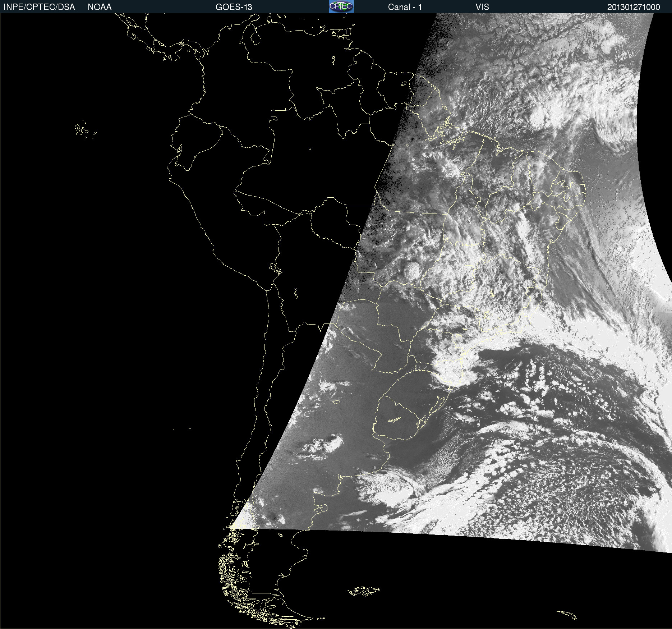Click the VIS channel label
This screenshot has height=629, width=672.
[x=482, y=7]
